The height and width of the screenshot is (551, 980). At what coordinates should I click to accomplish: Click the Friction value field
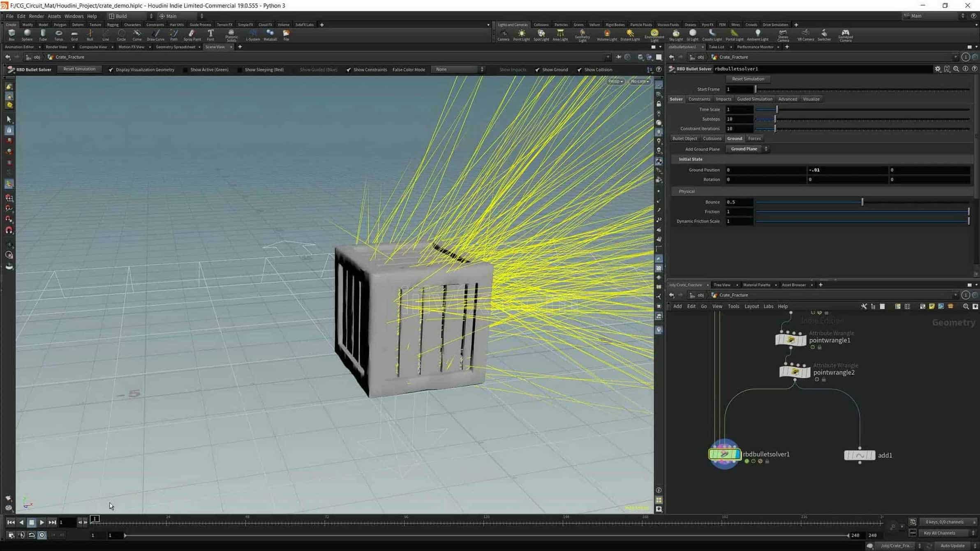739,212
